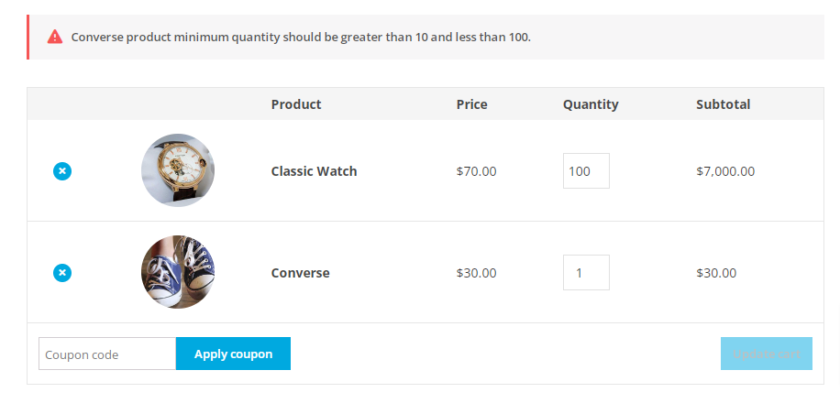The height and width of the screenshot is (403, 840).
Task: Click the $70.00 Classic Watch price
Action: tap(476, 171)
